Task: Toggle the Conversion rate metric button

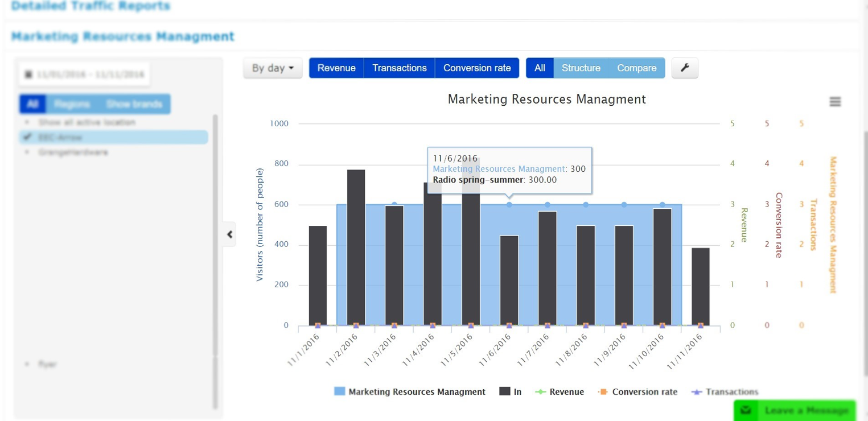Action: click(477, 68)
